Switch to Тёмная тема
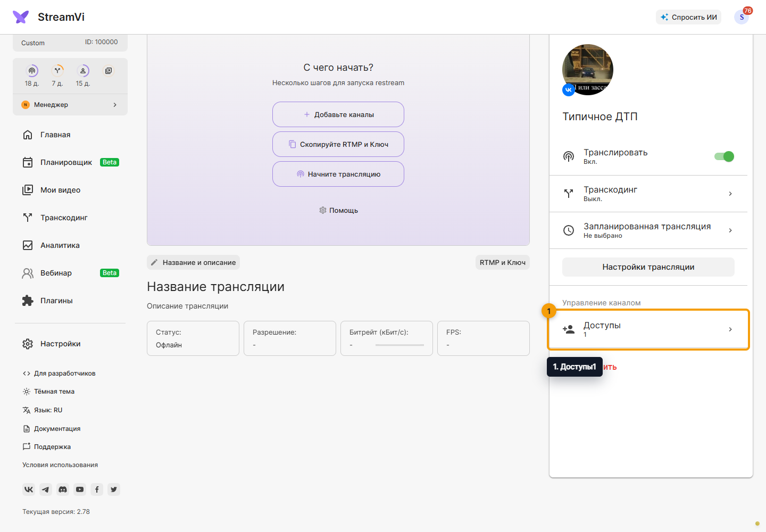Image resolution: width=766 pixels, height=532 pixels. tap(48, 392)
